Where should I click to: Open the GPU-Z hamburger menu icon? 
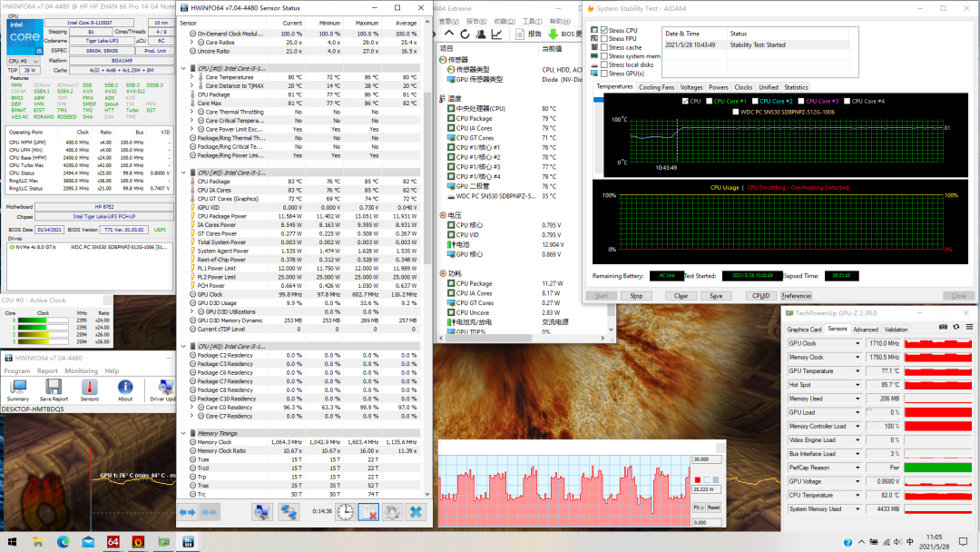click(x=969, y=327)
